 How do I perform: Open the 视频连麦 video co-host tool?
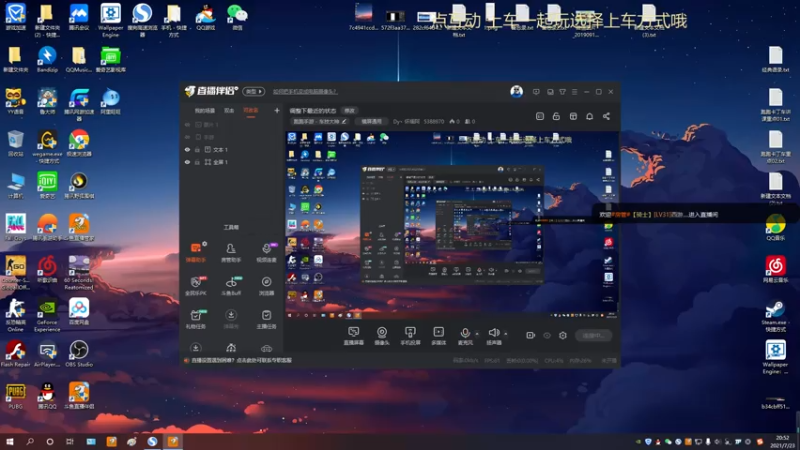click(266, 252)
